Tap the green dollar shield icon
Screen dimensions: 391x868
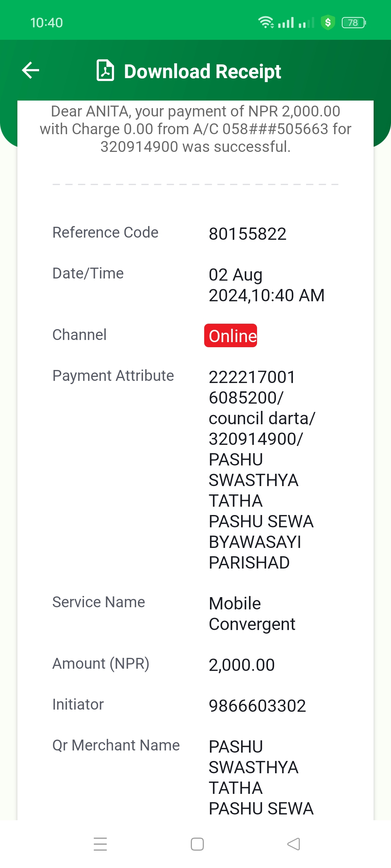[x=328, y=22]
